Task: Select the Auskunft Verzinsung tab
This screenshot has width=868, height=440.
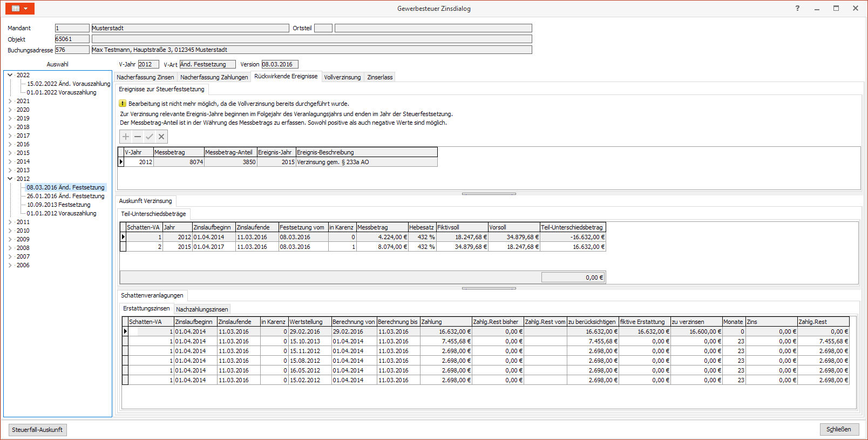Action: pos(145,201)
